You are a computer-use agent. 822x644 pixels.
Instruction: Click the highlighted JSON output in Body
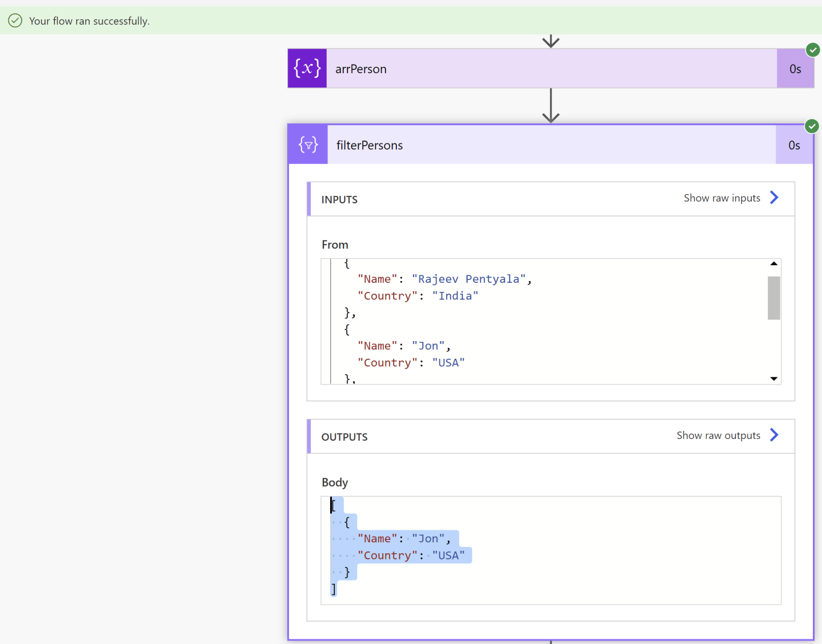coord(400,546)
